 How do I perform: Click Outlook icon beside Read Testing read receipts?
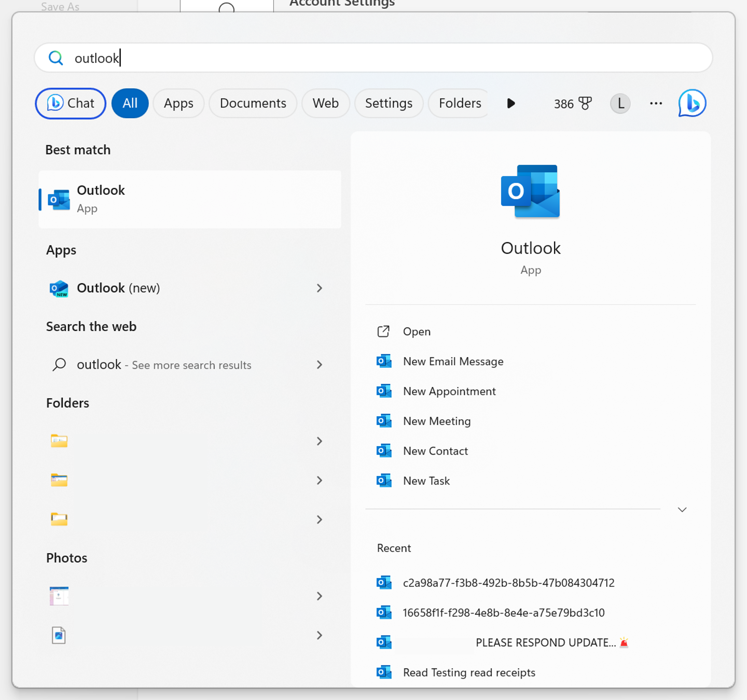click(384, 673)
